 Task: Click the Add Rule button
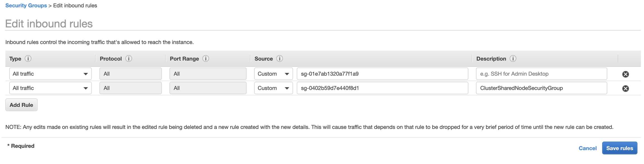(x=21, y=105)
